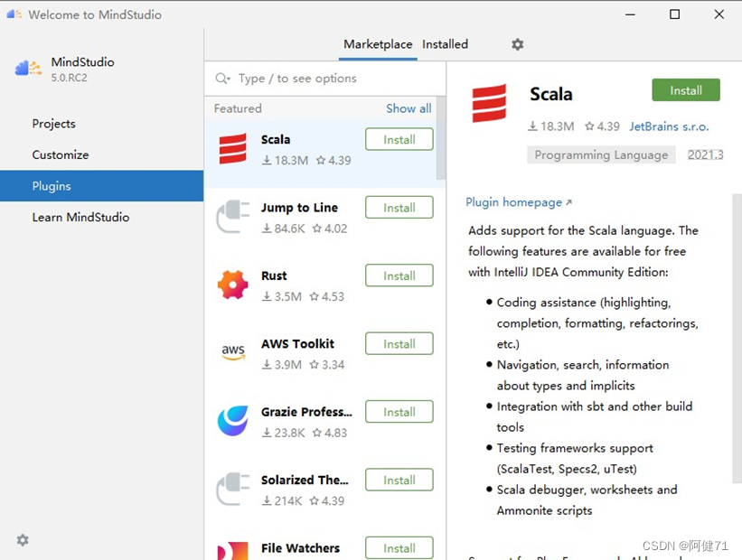Click the MindStudio logo
This screenshot has width=742, height=560.
(x=27, y=67)
